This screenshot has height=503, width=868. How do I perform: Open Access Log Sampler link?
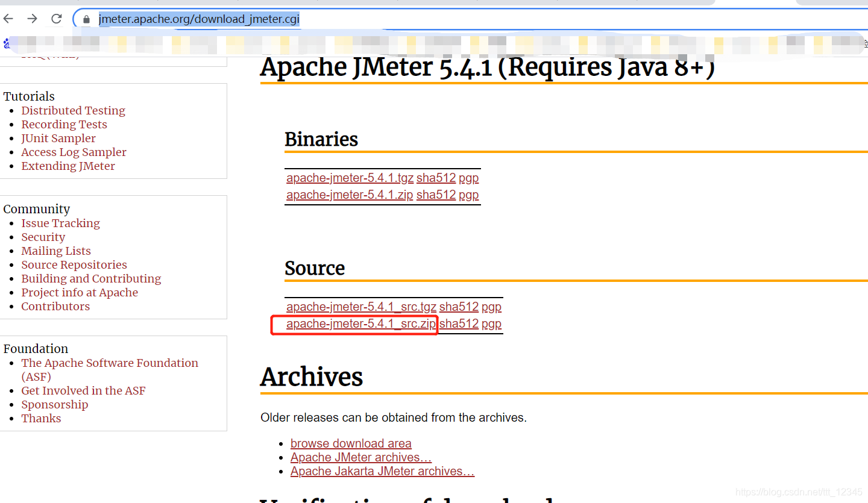pos(74,152)
